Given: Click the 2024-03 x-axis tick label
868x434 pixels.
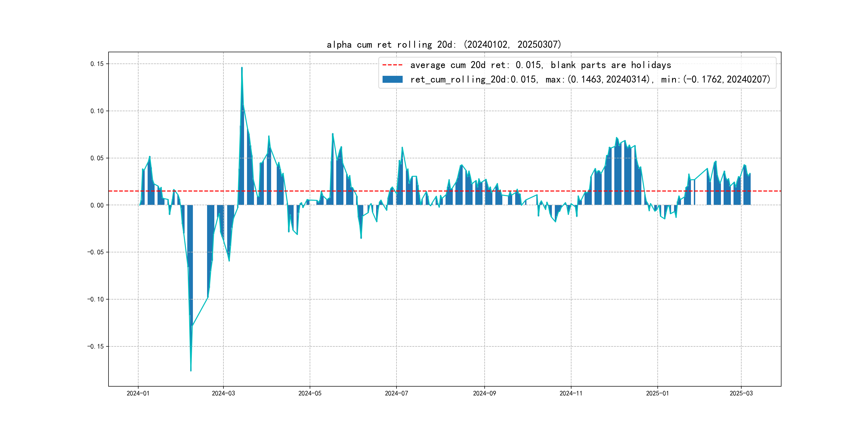Looking at the screenshot, I should 223,393.
